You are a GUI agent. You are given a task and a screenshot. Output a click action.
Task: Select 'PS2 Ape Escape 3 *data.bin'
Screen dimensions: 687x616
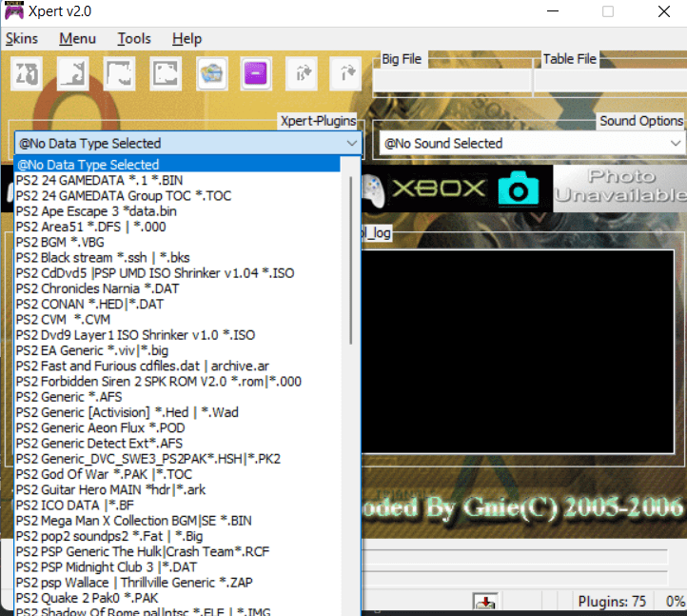pos(177,211)
